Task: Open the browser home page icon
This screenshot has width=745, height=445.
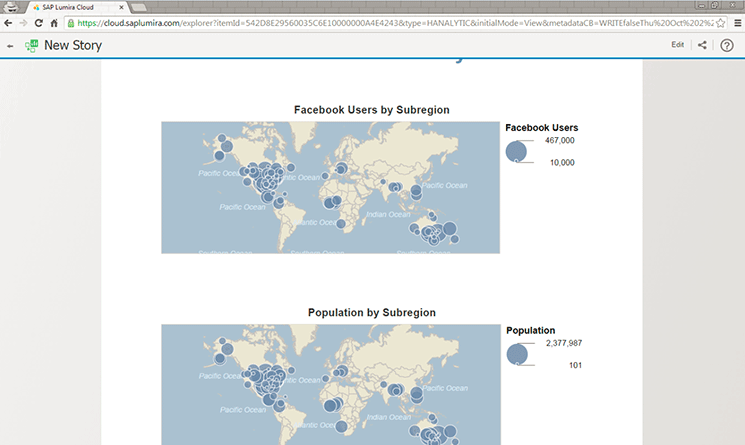Action: pyautogui.click(x=54, y=23)
